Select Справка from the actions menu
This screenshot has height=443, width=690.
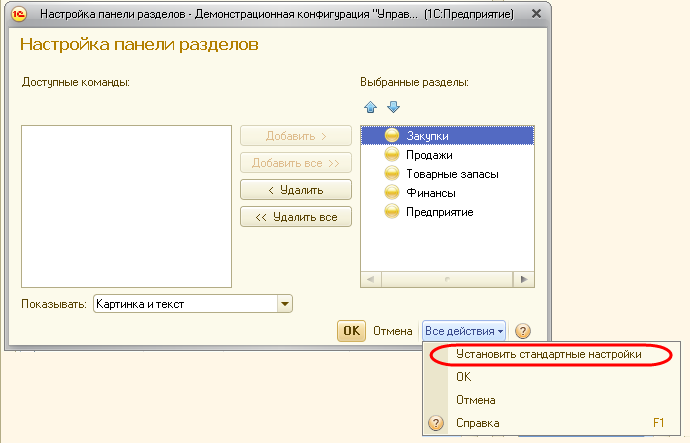[477, 423]
